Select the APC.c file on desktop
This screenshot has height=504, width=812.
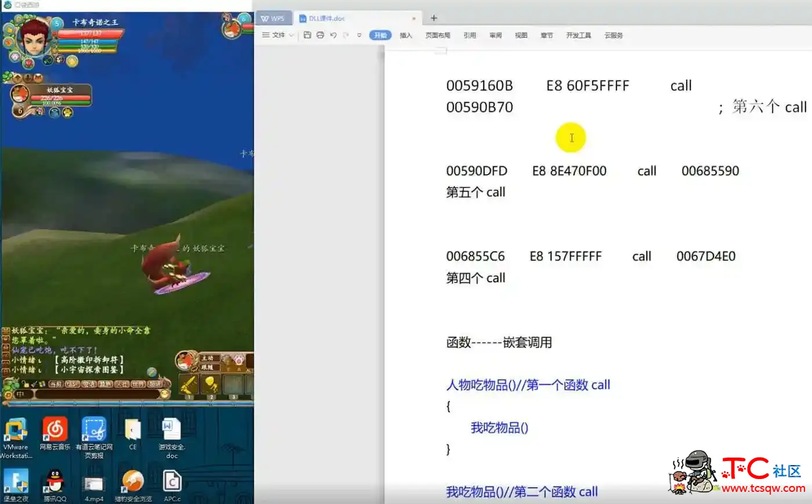coord(172,485)
